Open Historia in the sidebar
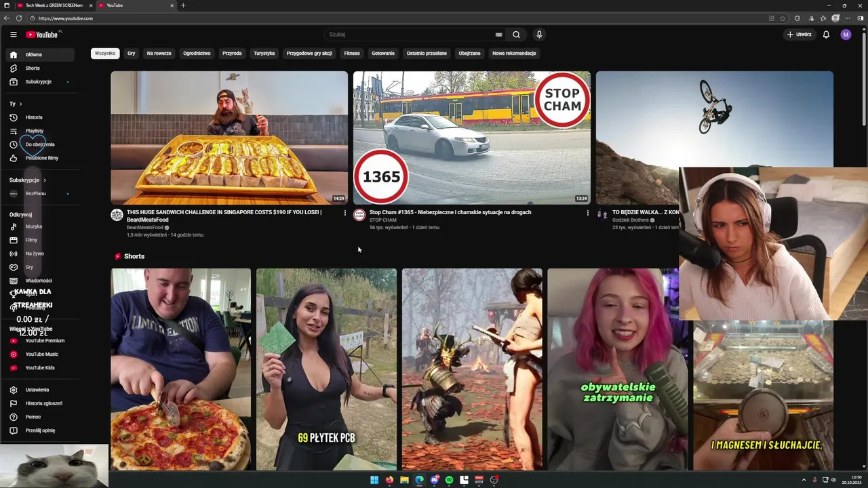Image resolution: width=868 pixels, height=488 pixels. tap(41, 117)
